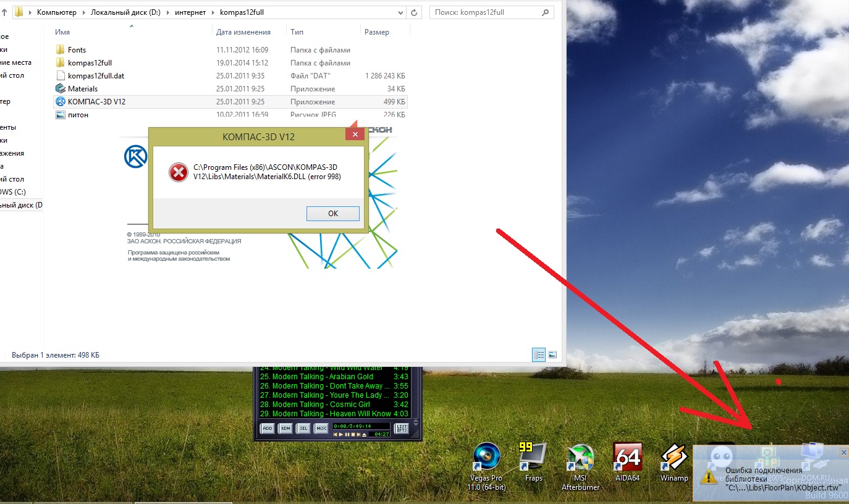The width and height of the screenshot is (849, 504).
Task: Click date 11.11.2012 16:09 of Fonts
Action: click(x=242, y=50)
